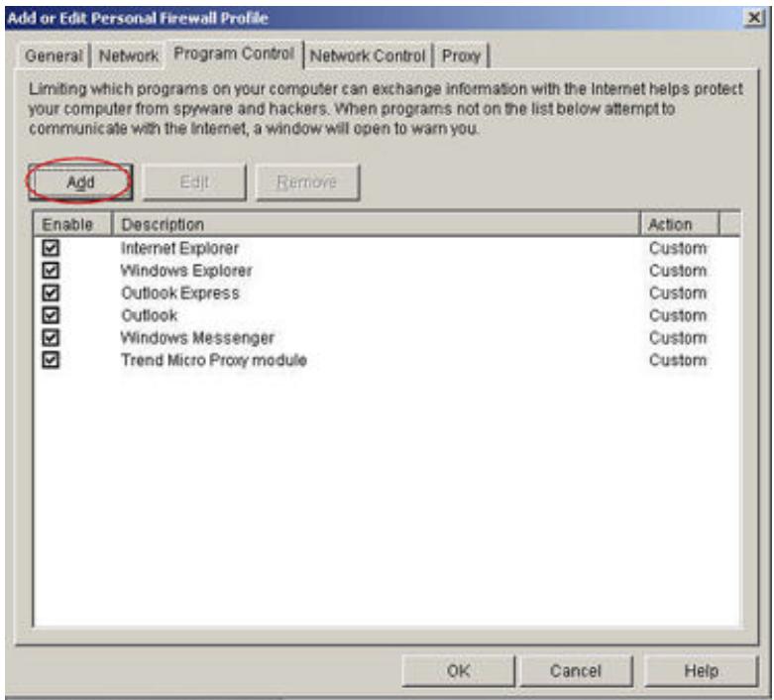The image size is (774, 700).
Task: Click Custom action for Windows Explorer
Action: [x=678, y=271]
